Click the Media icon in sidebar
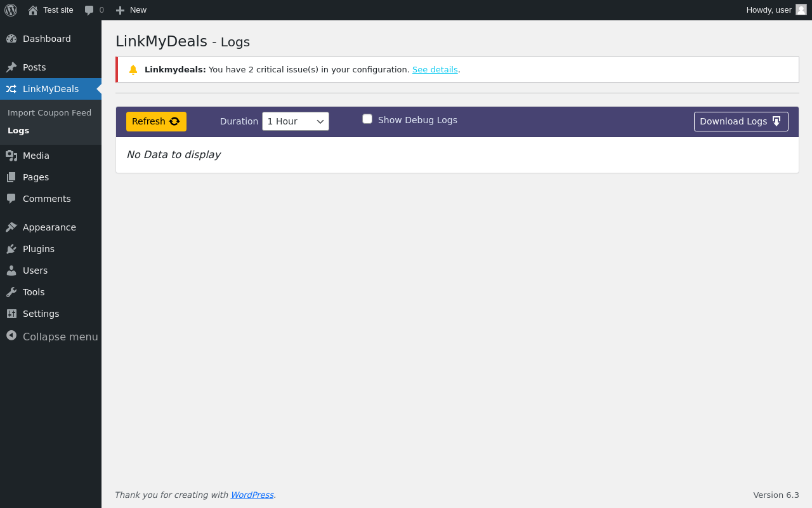Screen dimensions: 812x508 point(11,156)
